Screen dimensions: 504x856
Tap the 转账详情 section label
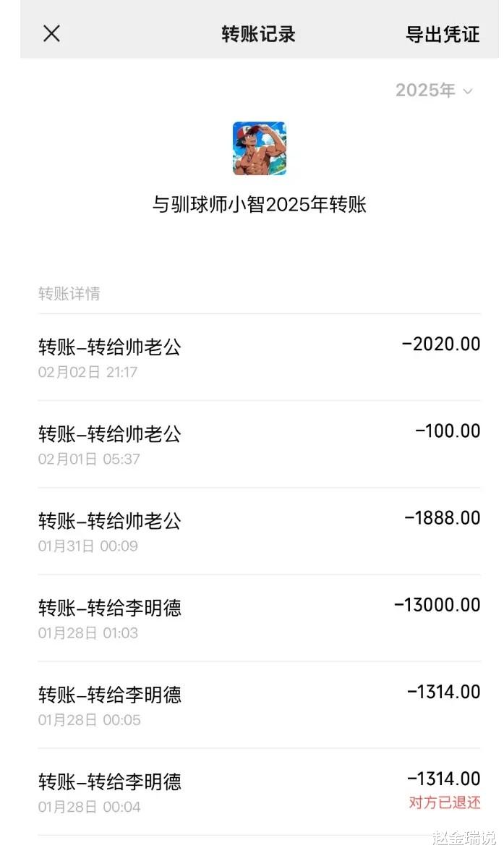[69, 294]
